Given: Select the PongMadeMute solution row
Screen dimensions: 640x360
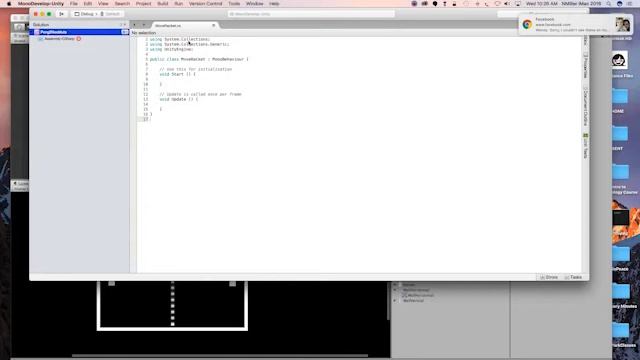Looking at the screenshot, I should pyautogui.click(x=79, y=32).
